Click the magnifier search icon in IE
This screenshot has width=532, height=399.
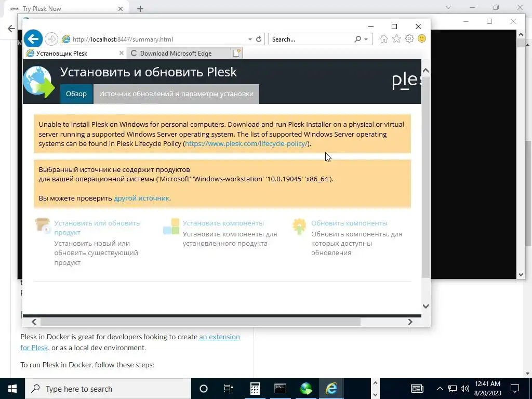pyautogui.click(x=357, y=39)
